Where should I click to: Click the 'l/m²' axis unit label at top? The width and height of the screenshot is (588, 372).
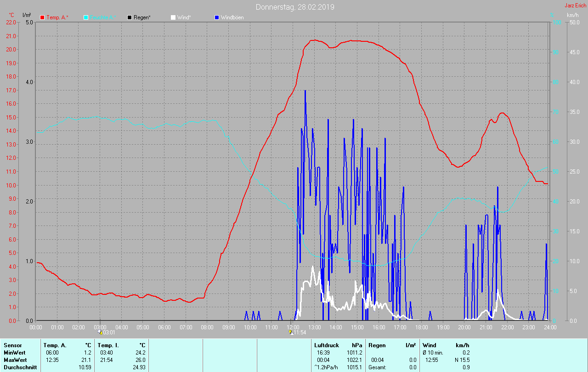coord(27,15)
